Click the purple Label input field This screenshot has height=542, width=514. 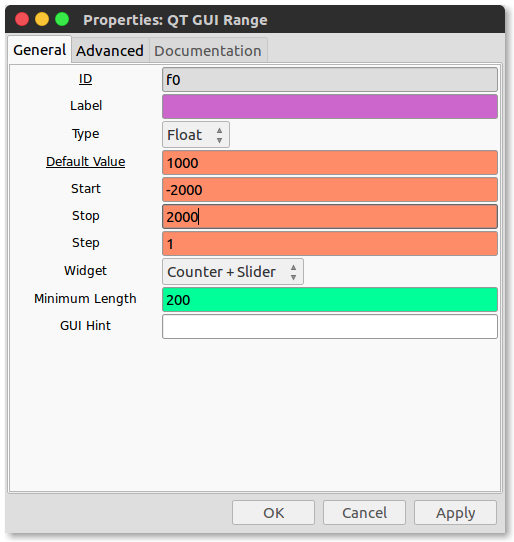click(x=330, y=107)
